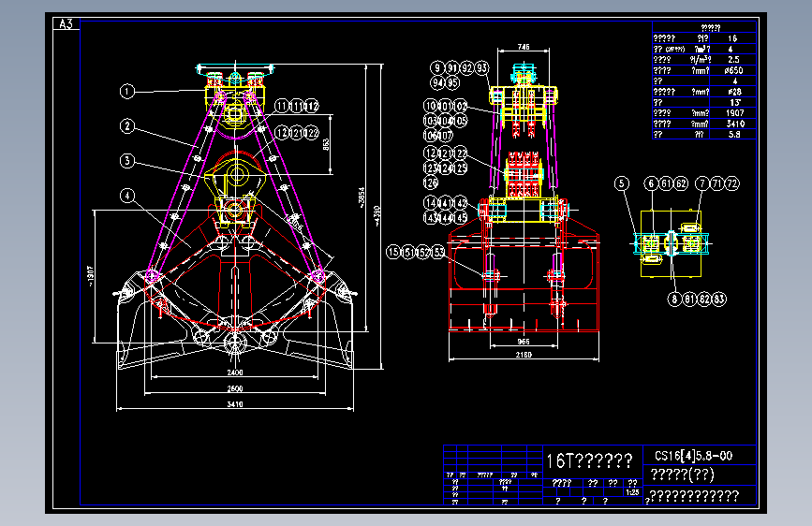
Task: Pick the ~3854 vertical dimension text
Action: pyautogui.click(x=362, y=197)
